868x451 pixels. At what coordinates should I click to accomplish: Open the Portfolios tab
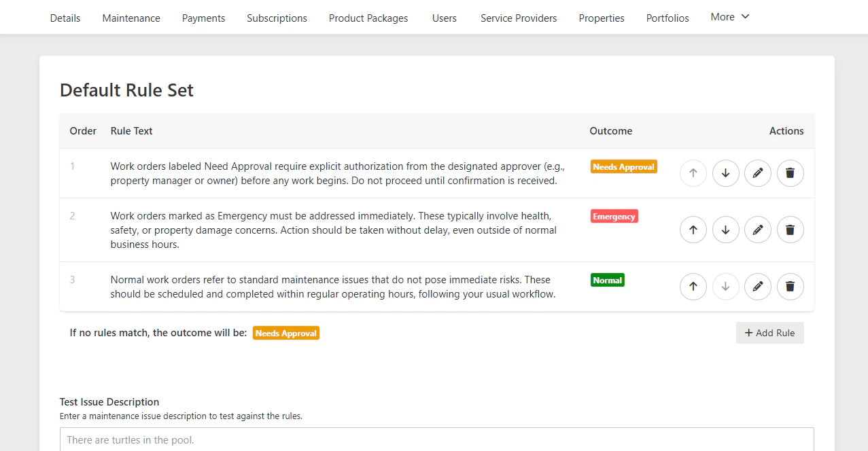click(x=667, y=18)
